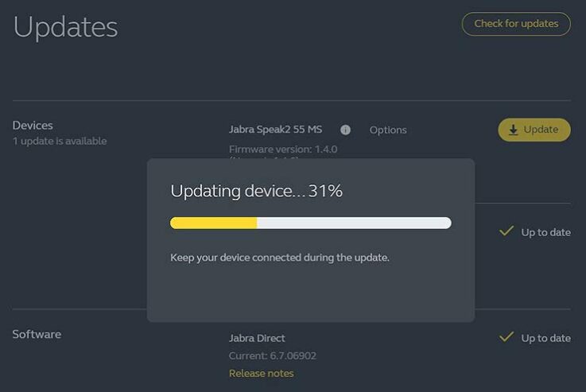Click the checkmark icon right of the update dialog
This screenshot has height=392, width=586.
point(506,231)
